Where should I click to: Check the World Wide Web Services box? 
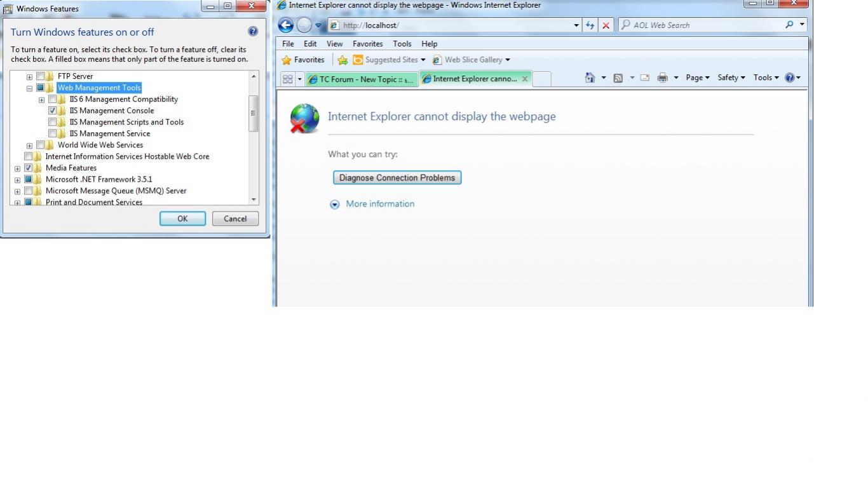[x=40, y=144]
